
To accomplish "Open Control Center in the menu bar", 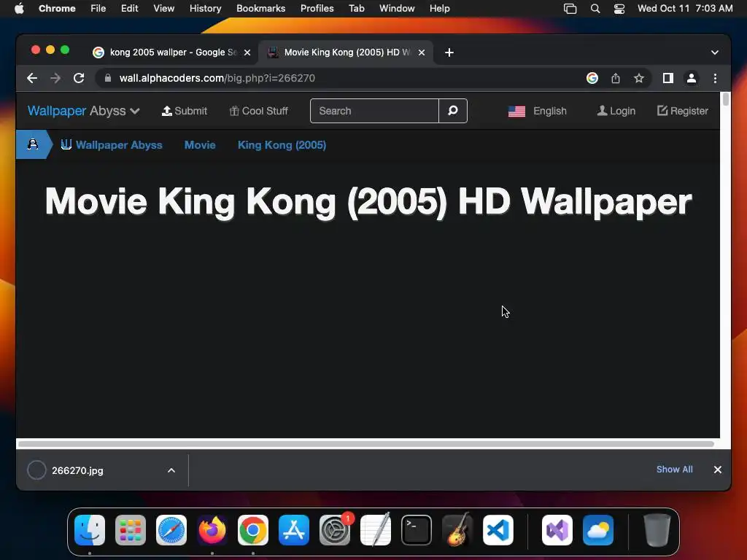I will pos(619,9).
